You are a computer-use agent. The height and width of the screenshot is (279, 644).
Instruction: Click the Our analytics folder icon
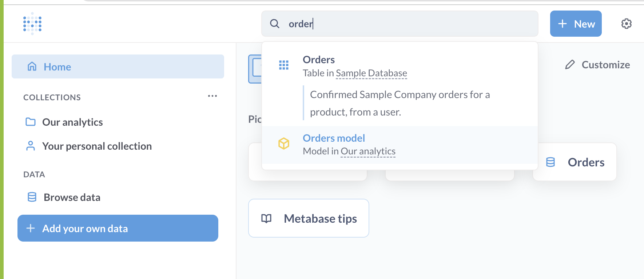pyautogui.click(x=31, y=122)
